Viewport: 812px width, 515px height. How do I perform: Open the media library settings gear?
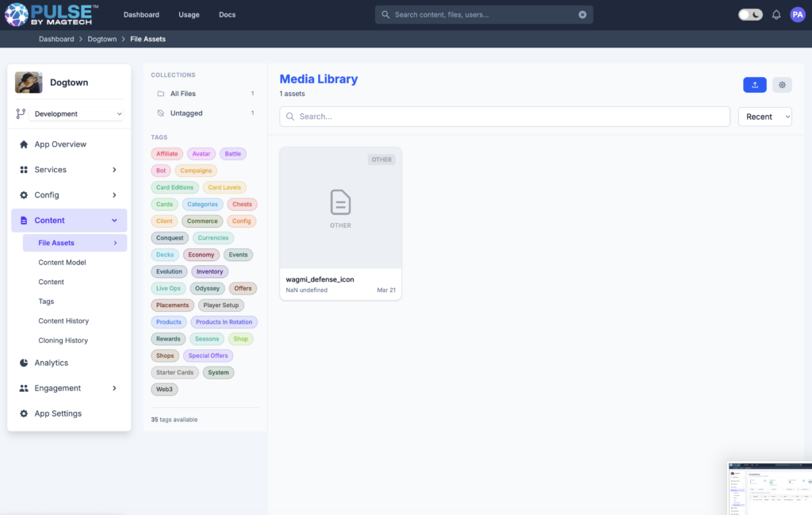(782, 85)
